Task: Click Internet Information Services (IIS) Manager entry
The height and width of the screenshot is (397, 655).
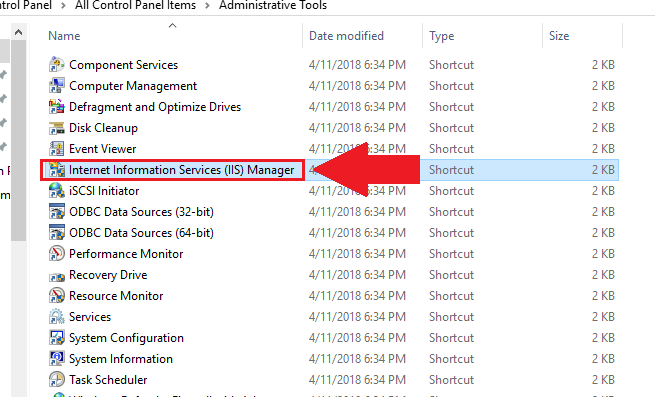Action: [182, 170]
